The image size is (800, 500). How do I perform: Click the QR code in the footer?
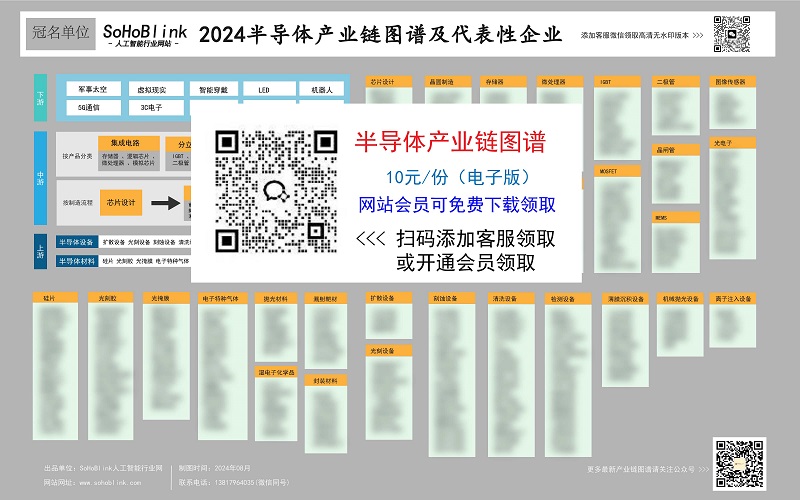pos(739,464)
